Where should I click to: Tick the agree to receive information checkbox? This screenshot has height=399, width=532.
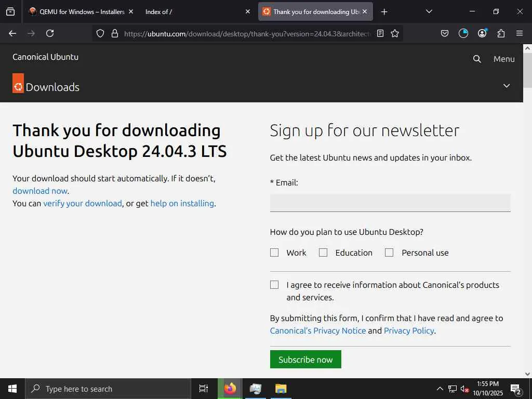point(274,285)
